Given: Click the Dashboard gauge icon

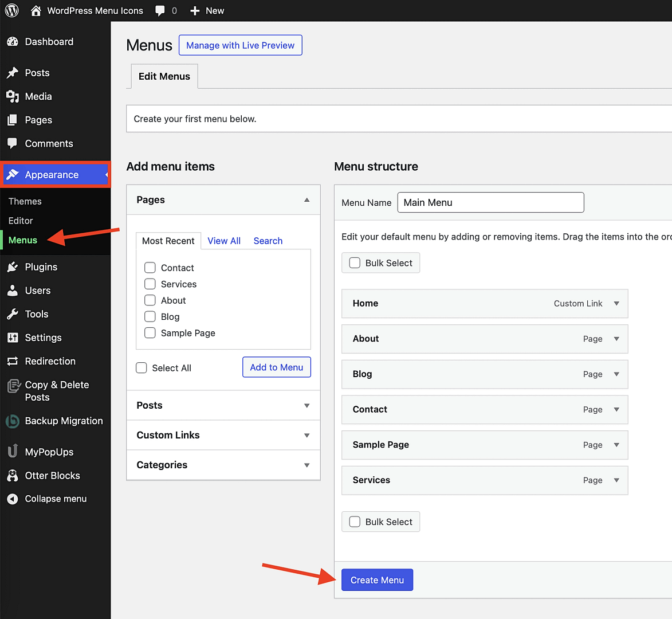Looking at the screenshot, I should coord(13,42).
